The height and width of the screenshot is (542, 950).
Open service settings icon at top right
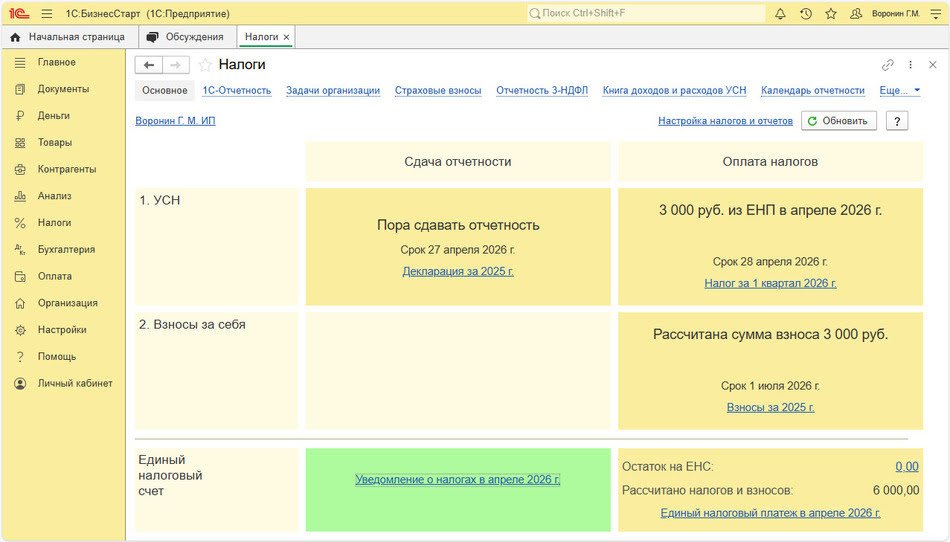[935, 13]
